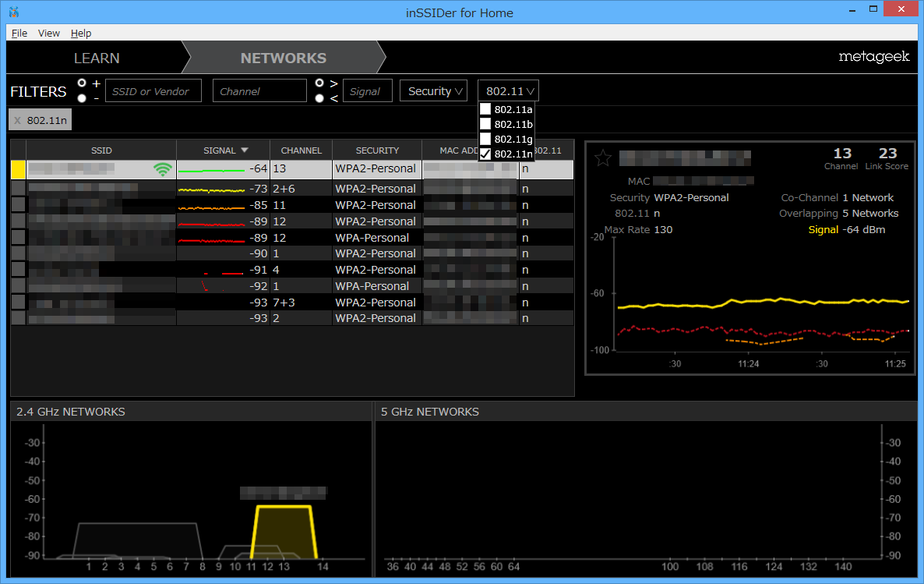The width and height of the screenshot is (924, 584).
Task: Sort by the CHANNEL column header
Action: pyautogui.click(x=302, y=150)
